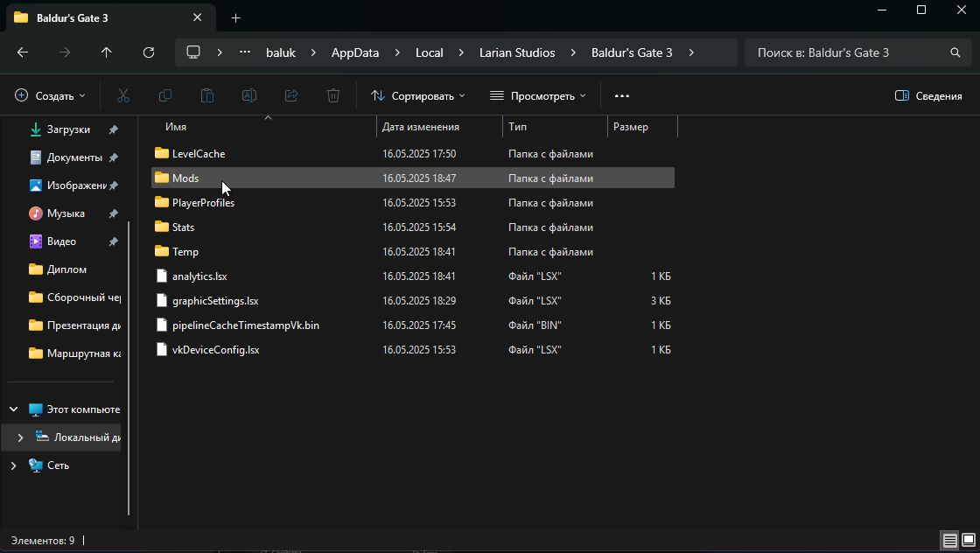
Task: Close the Baldur's Gate 3 tab
Action: (198, 17)
